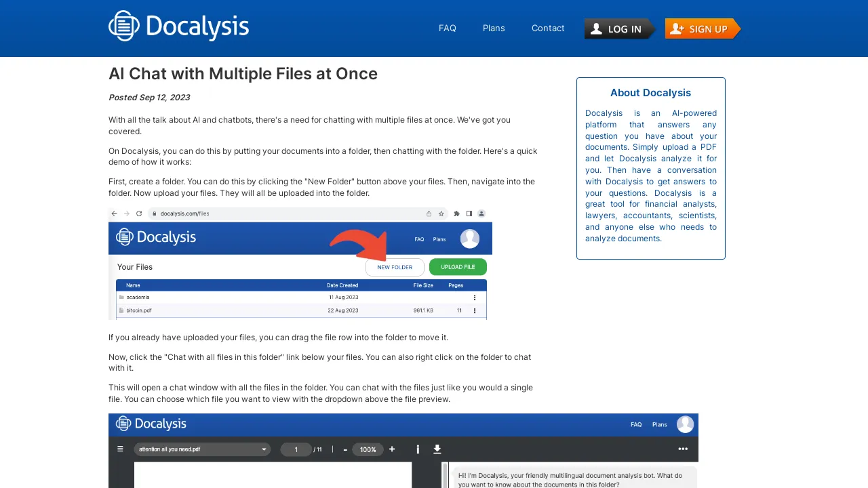This screenshot has height=488, width=868.
Task: Click the hamburger menu icon in the PDF viewer
Action: point(120,449)
